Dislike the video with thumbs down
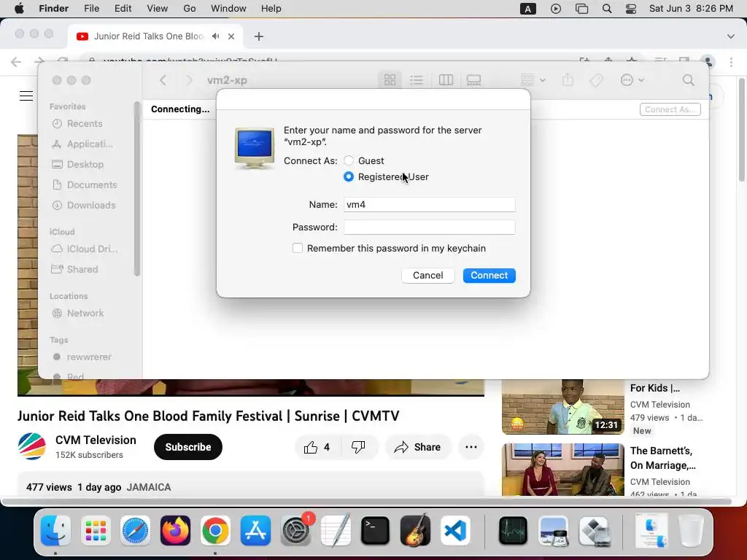 click(x=358, y=447)
